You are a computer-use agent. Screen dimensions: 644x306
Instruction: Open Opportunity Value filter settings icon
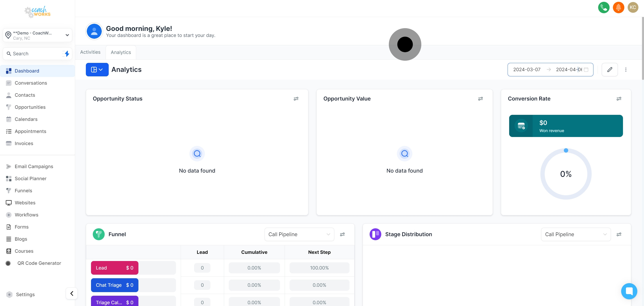[480, 99]
